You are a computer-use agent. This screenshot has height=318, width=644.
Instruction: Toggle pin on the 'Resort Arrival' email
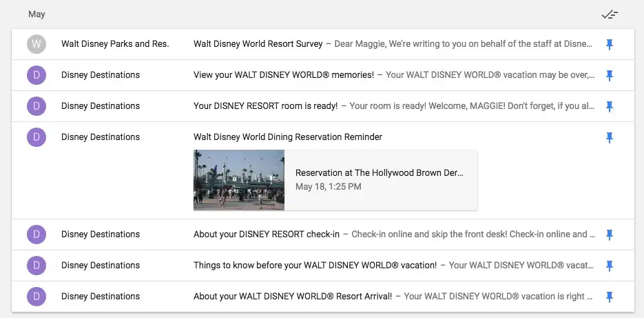pos(609,297)
